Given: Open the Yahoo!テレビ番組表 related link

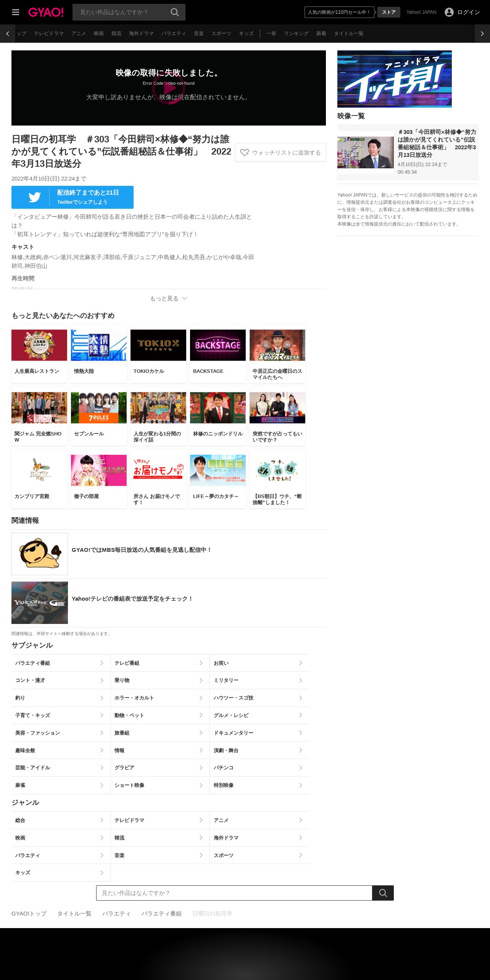Looking at the screenshot, I should pyautogui.click(x=169, y=603).
